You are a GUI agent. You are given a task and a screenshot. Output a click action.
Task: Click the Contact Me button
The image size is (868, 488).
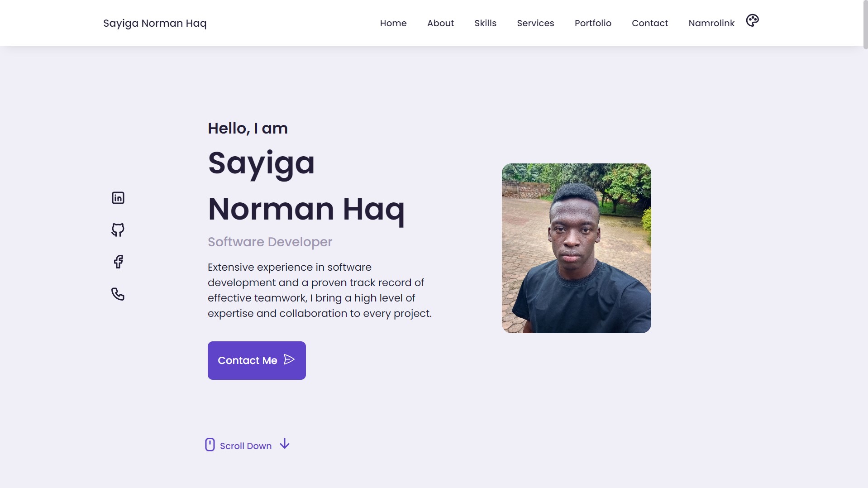pos(257,360)
